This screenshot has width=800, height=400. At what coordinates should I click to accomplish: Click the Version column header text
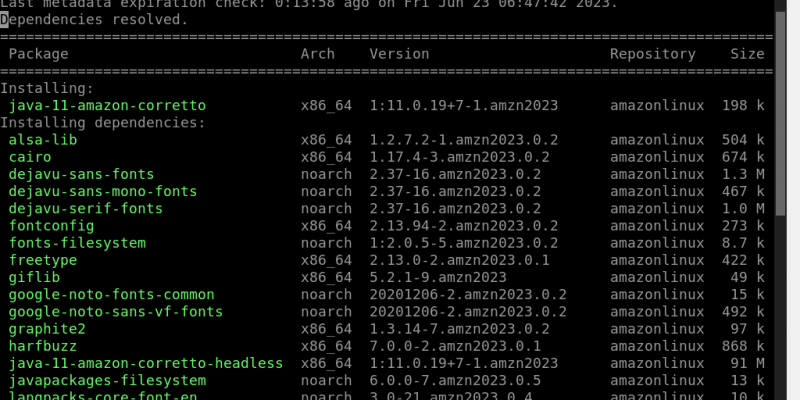pos(399,54)
